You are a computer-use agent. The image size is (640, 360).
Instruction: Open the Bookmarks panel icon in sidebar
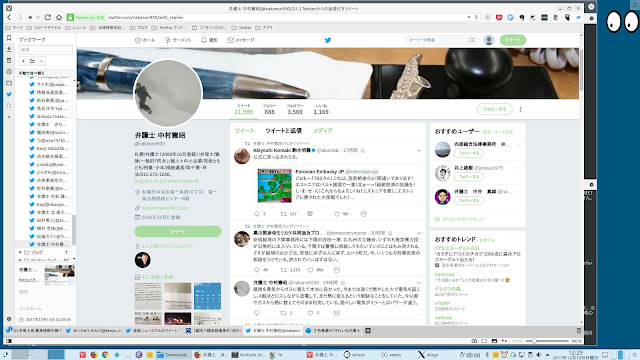click(x=9, y=38)
